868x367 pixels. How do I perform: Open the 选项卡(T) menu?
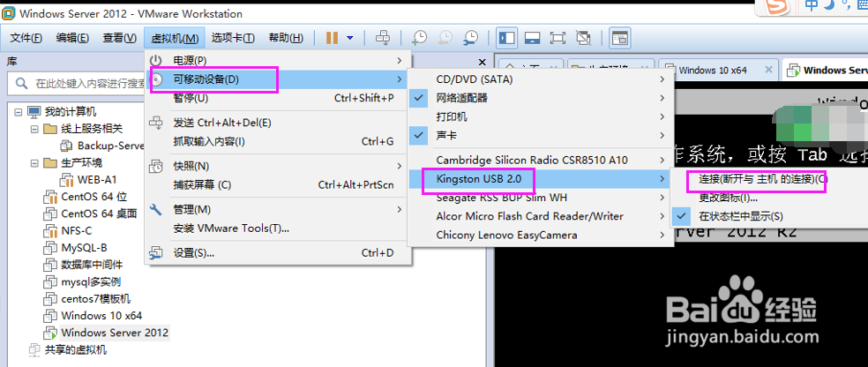click(x=233, y=38)
